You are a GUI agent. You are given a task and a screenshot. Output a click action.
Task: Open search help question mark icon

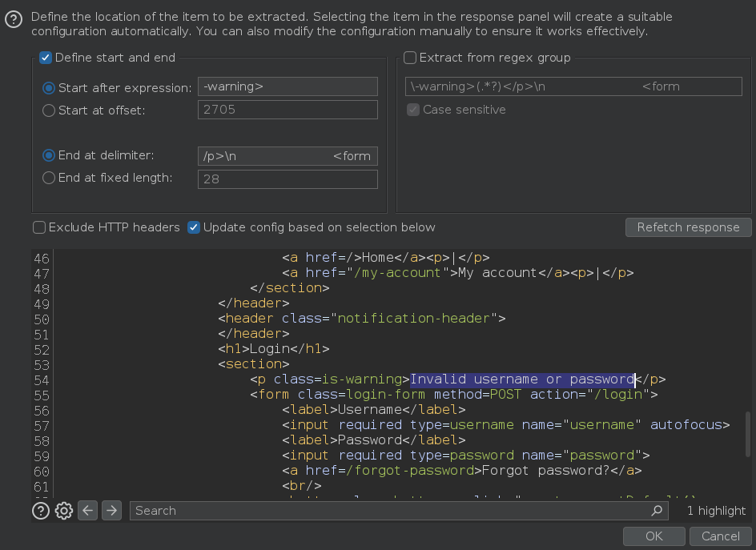click(x=41, y=511)
